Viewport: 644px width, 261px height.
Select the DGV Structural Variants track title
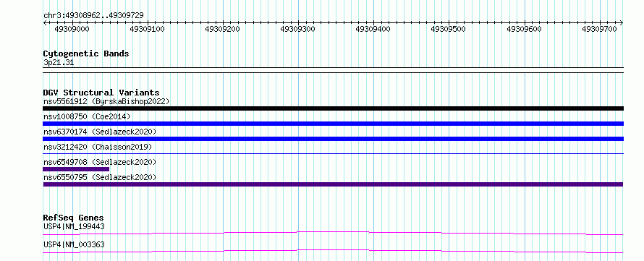point(101,93)
